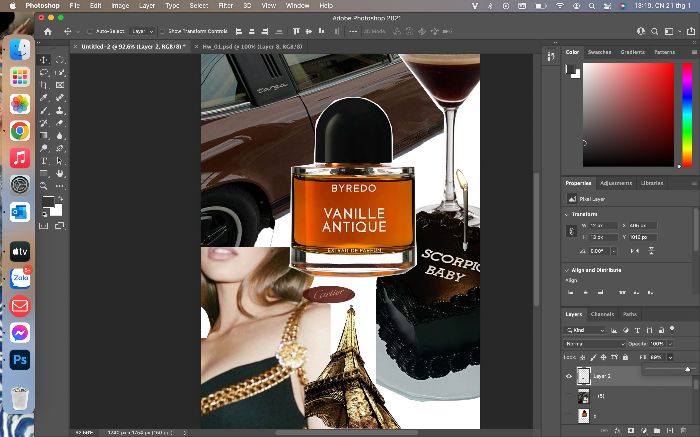700x437 pixels.
Task: Swap foreground and background colors
Action: pos(60,199)
